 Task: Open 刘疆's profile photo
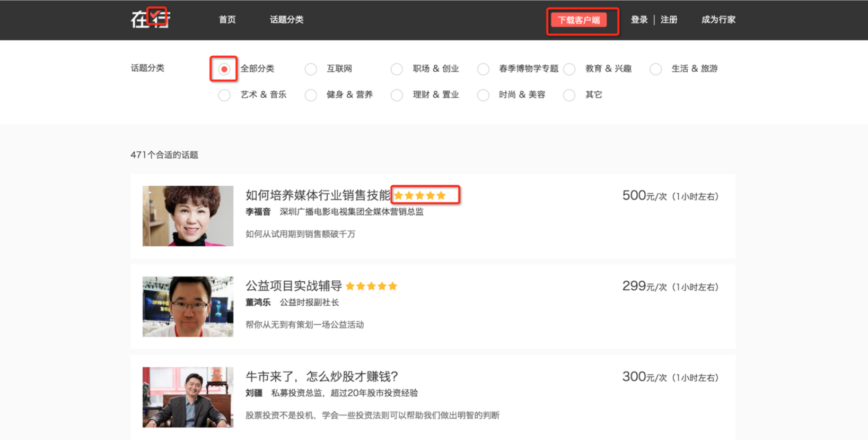point(188,397)
